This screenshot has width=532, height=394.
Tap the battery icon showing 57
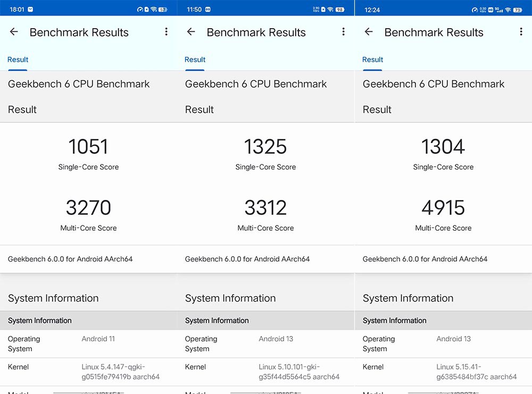click(163, 10)
